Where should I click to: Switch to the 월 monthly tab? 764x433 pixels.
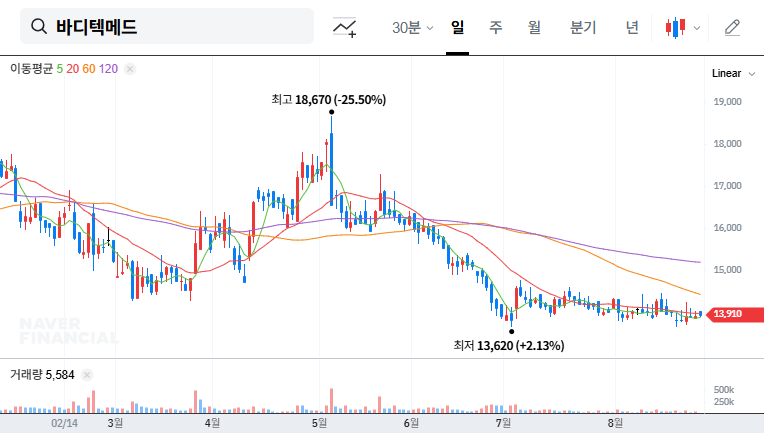pyautogui.click(x=535, y=27)
